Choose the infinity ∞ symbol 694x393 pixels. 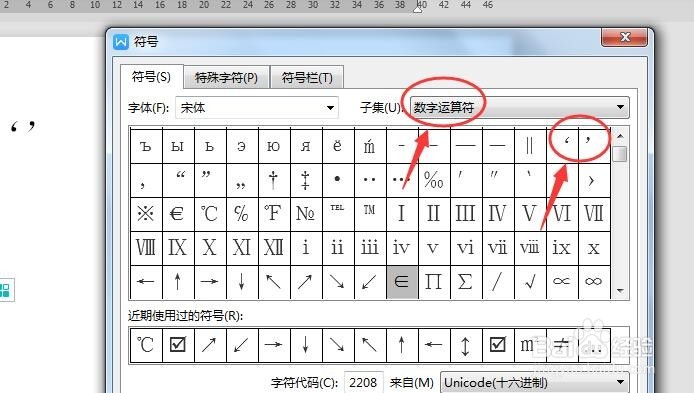pos(594,282)
